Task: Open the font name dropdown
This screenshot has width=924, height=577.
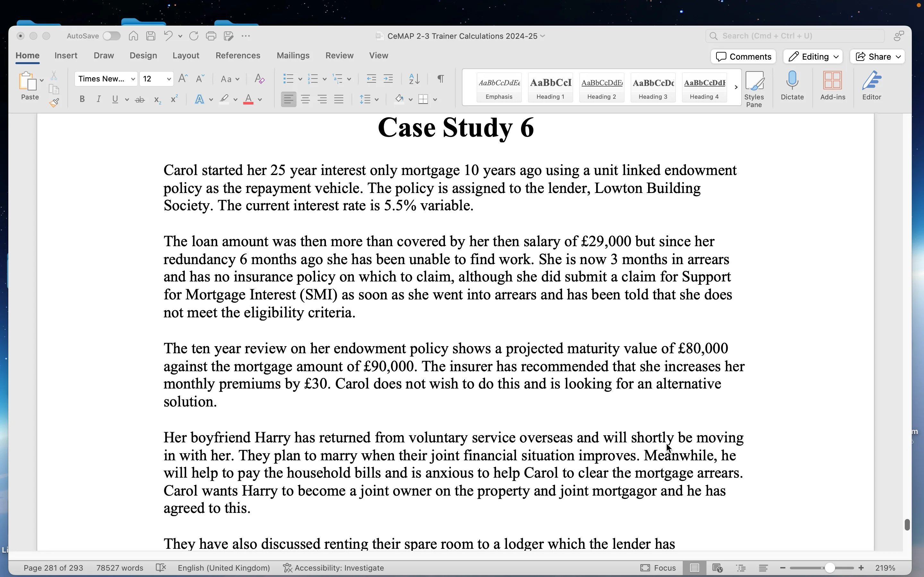Action: (x=133, y=79)
